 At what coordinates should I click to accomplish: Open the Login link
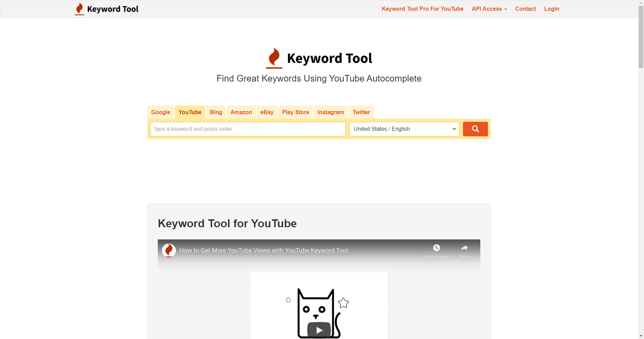551,9
